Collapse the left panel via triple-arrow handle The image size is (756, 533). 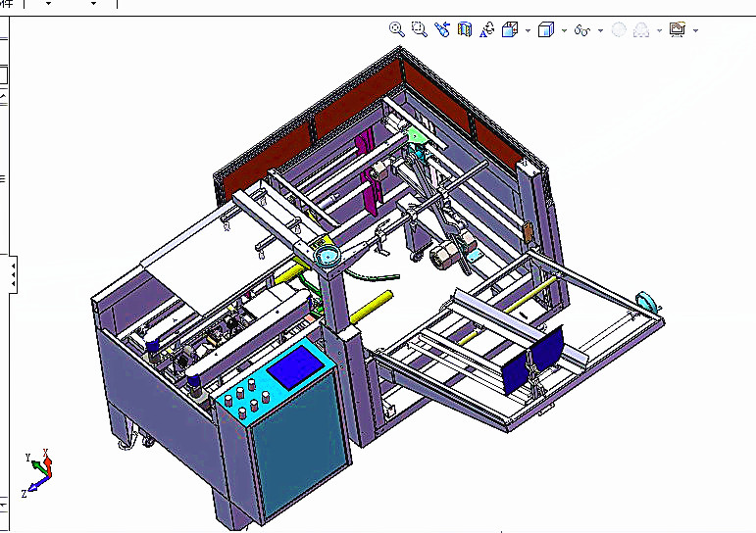(x=13, y=274)
